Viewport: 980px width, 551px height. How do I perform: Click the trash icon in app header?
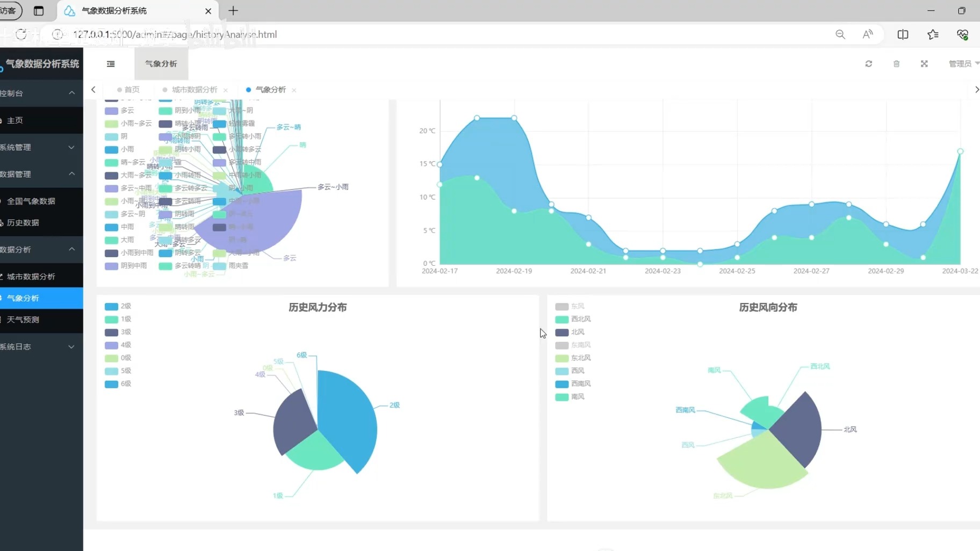pyautogui.click(x=896, y=64)
